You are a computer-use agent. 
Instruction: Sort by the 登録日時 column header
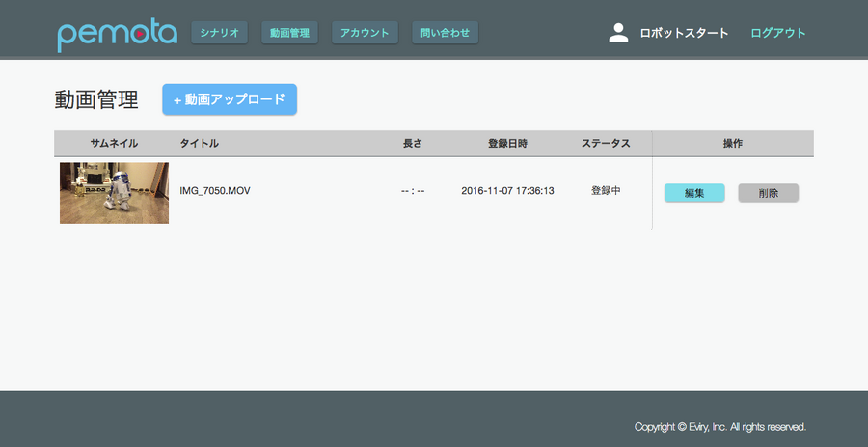pos(507,144)
